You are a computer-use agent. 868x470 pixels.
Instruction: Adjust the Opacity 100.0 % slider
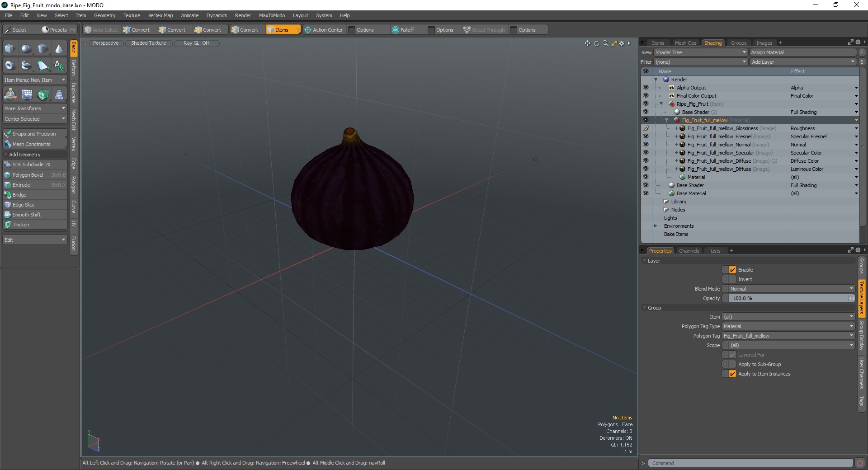(789, 298)
